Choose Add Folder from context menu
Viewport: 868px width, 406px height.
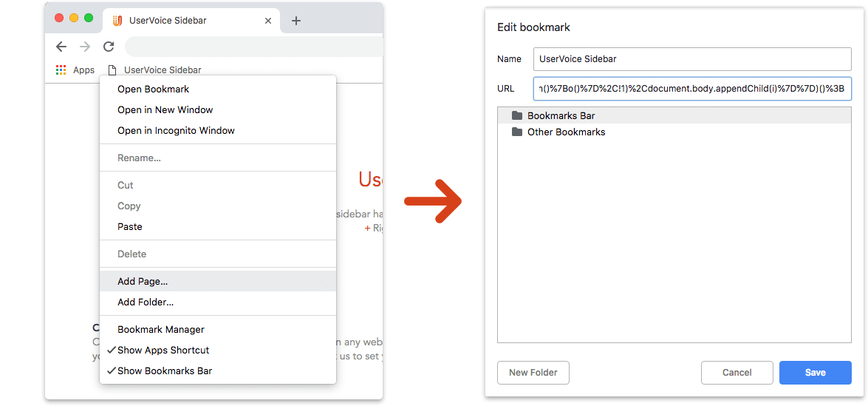(x=146, y=302)
